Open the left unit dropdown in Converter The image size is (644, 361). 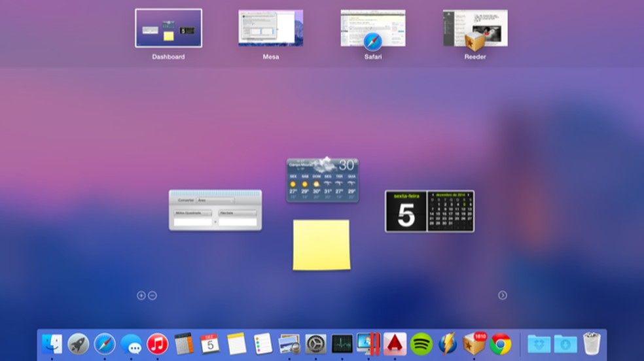pos(192,213)
